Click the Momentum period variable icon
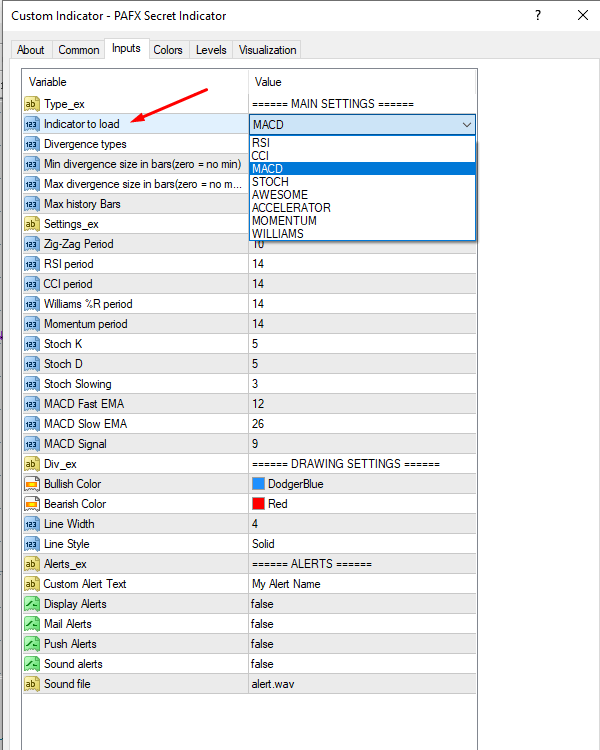The image size is (600, 750). point(32,324)
